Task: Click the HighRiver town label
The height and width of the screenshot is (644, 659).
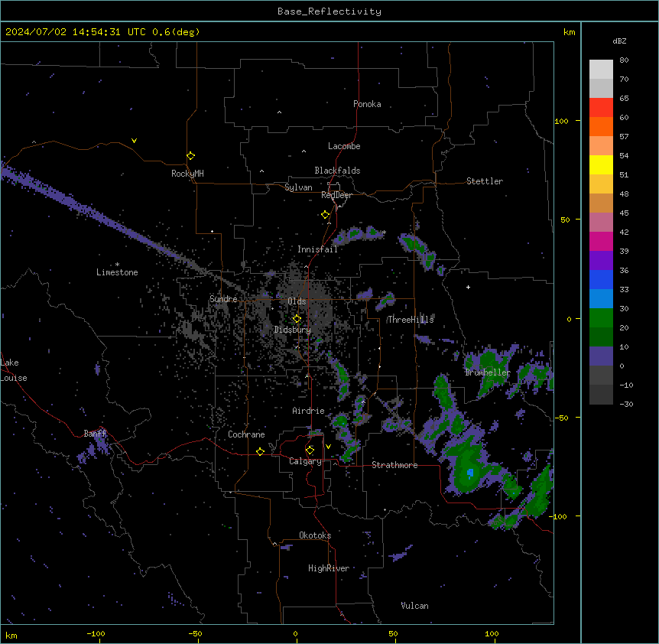Action: (x=329, y=568)
